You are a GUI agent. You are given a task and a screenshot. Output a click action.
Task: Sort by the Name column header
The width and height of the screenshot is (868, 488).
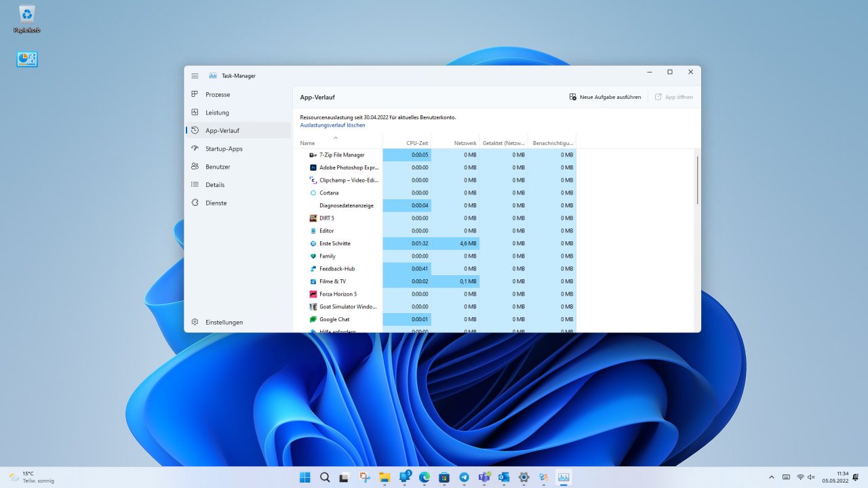pos(339,141)
